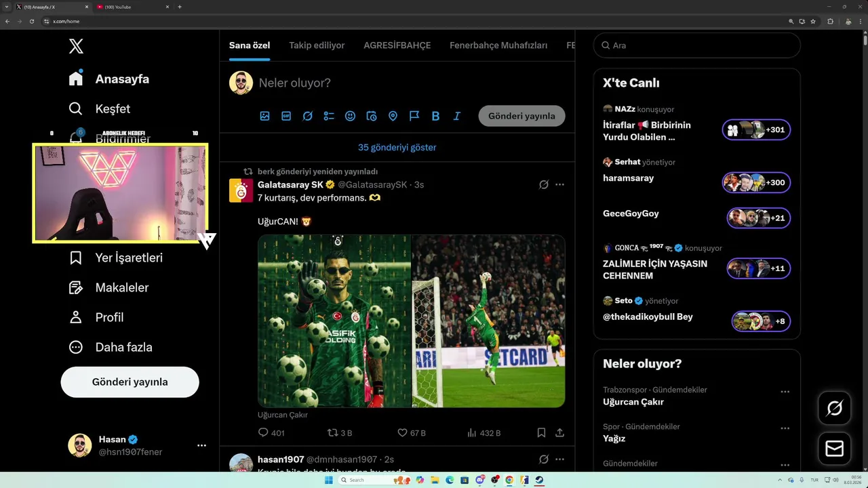868x488 pixels.
Task: Add a GIF to post
Action: (286, 116)
